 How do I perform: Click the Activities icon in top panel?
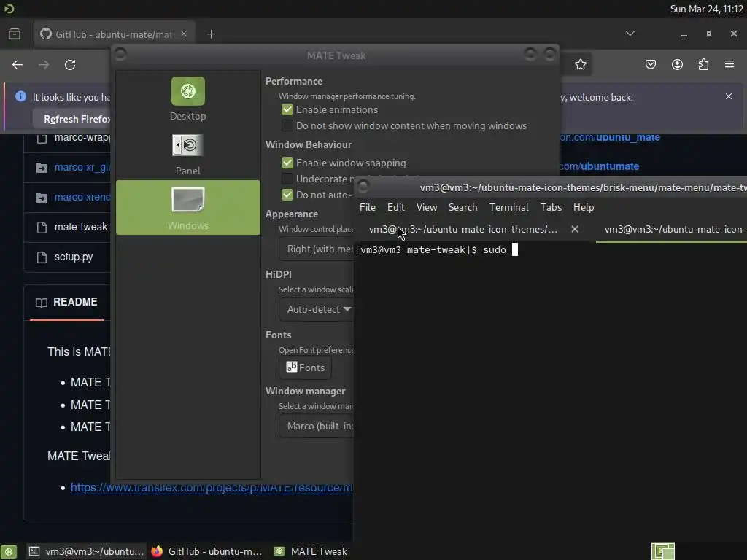[9, 9]
